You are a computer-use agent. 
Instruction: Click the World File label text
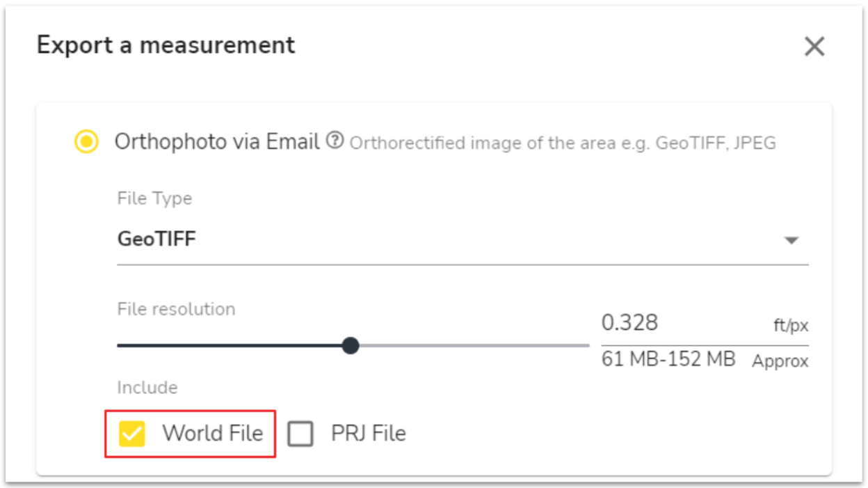(x=212, y=433)
